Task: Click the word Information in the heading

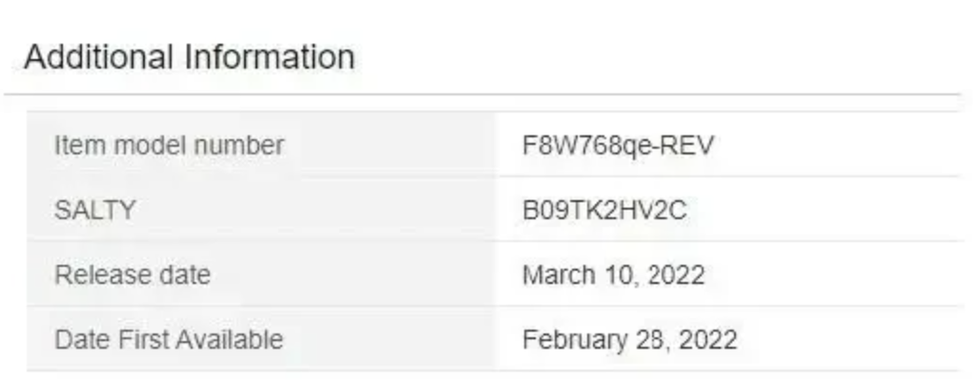Action: (x=270, y=57)
